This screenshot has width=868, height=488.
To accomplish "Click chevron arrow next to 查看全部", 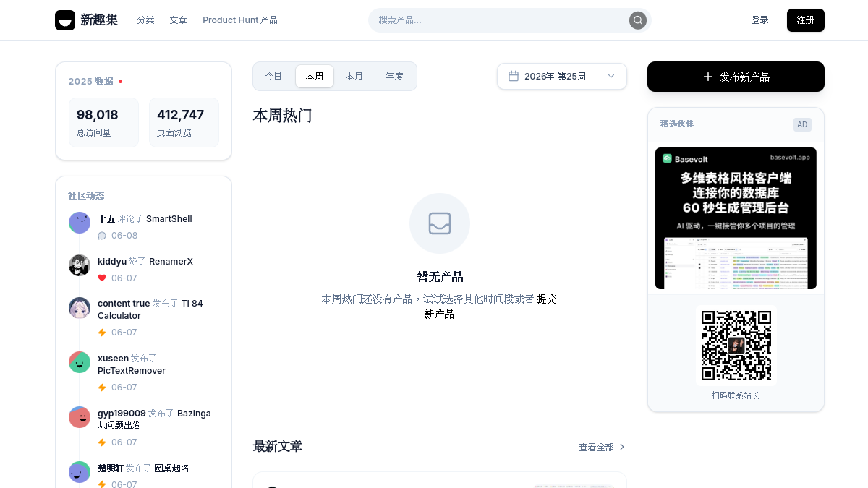I will click(x=622, y=448).
